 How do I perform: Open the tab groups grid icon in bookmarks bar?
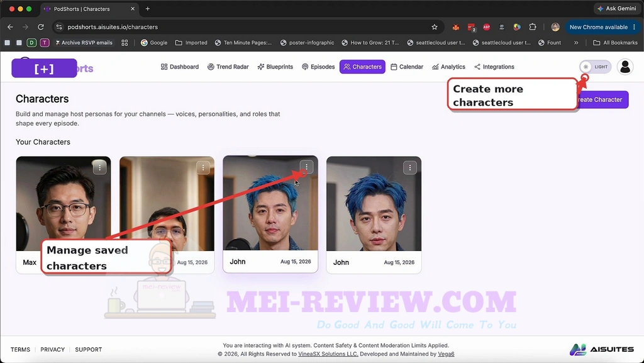tap(125, 43)
